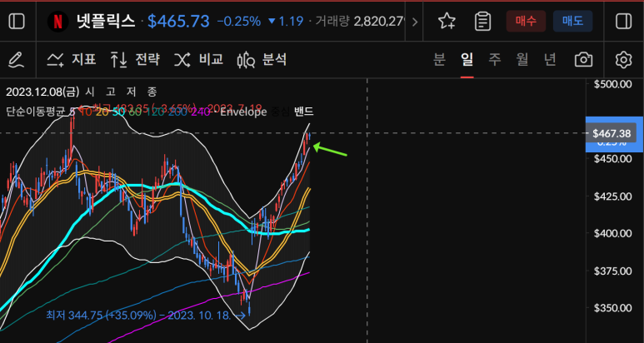
Task: Click the moving average period 20 label
Action: click(x=101, y=112)
